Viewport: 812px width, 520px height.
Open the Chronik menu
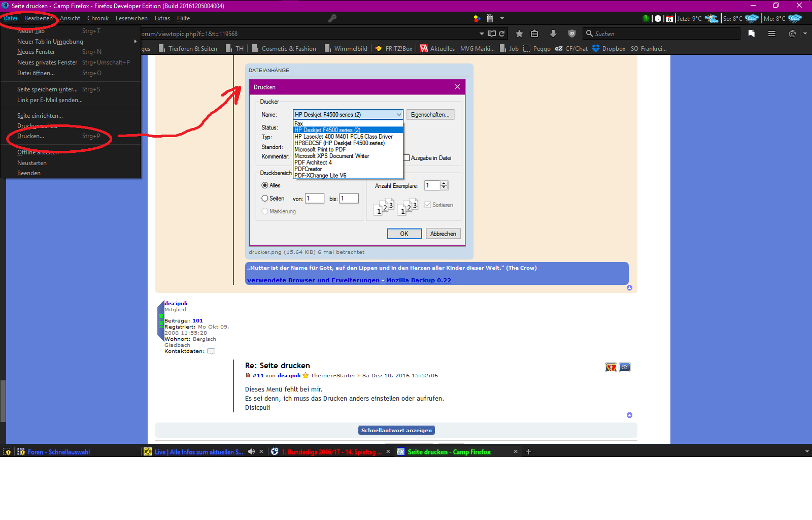[x=98, y=18]
